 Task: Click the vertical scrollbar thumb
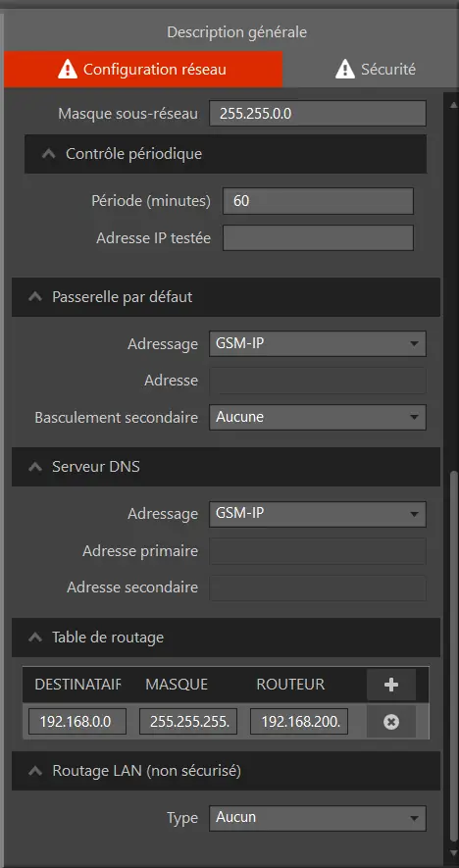(454, 656)
